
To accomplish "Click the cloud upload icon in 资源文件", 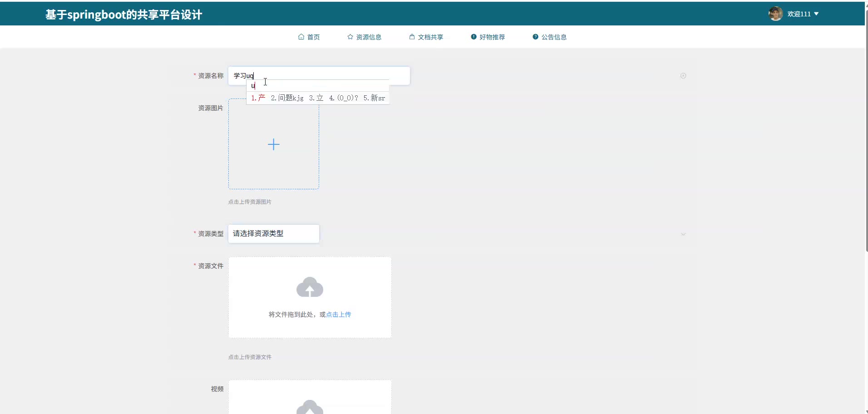I will 310,287.
